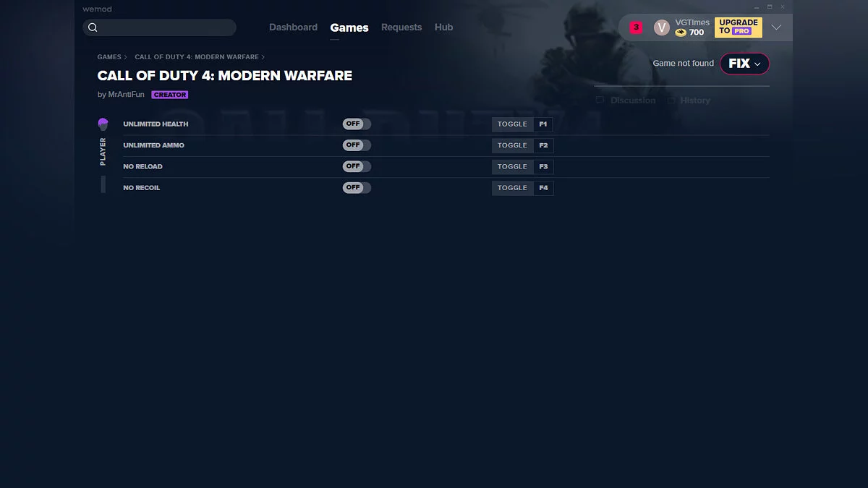Open notifications via the red badge
This screenshot has width=868, height=488.
(x=635, y=26)
